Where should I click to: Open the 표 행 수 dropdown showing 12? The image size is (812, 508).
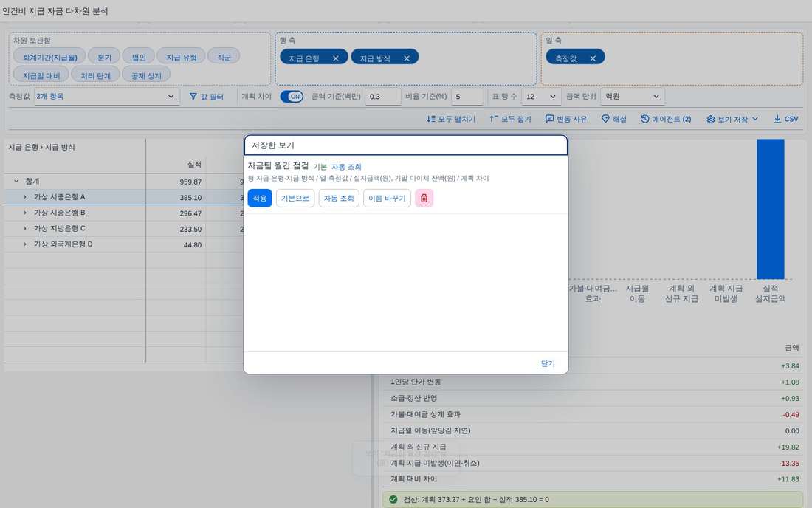click(x=540, y=96)
